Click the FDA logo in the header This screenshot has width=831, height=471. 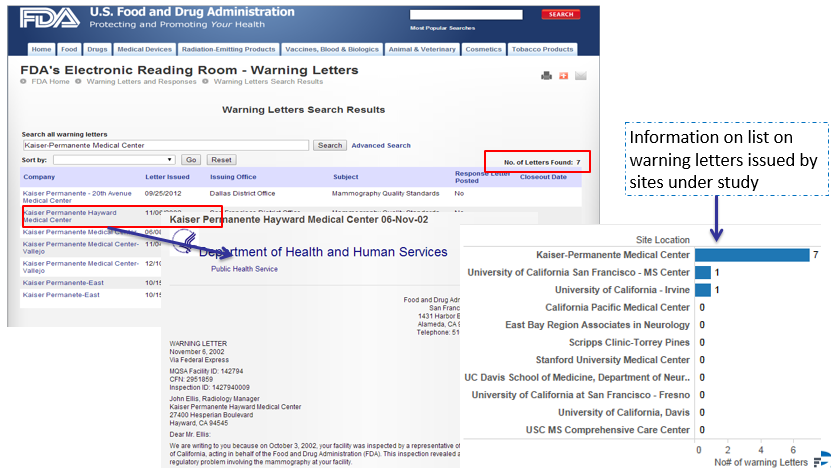(x=49, y=18)
